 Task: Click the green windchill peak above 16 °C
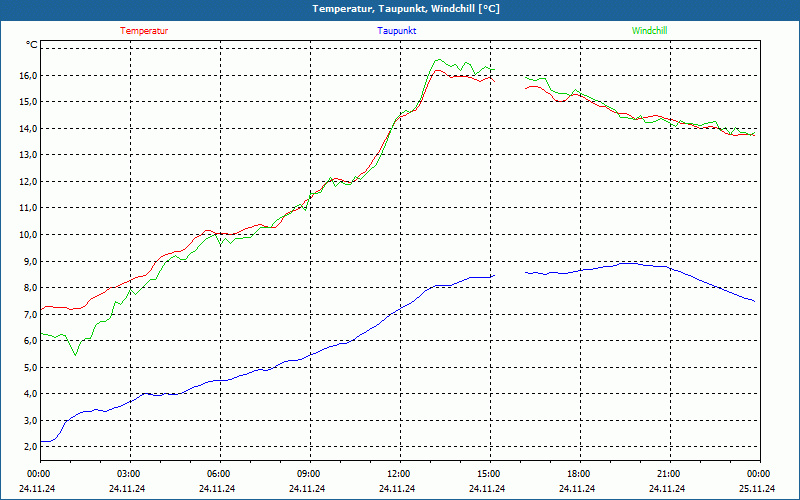click(x=438, y=60)
